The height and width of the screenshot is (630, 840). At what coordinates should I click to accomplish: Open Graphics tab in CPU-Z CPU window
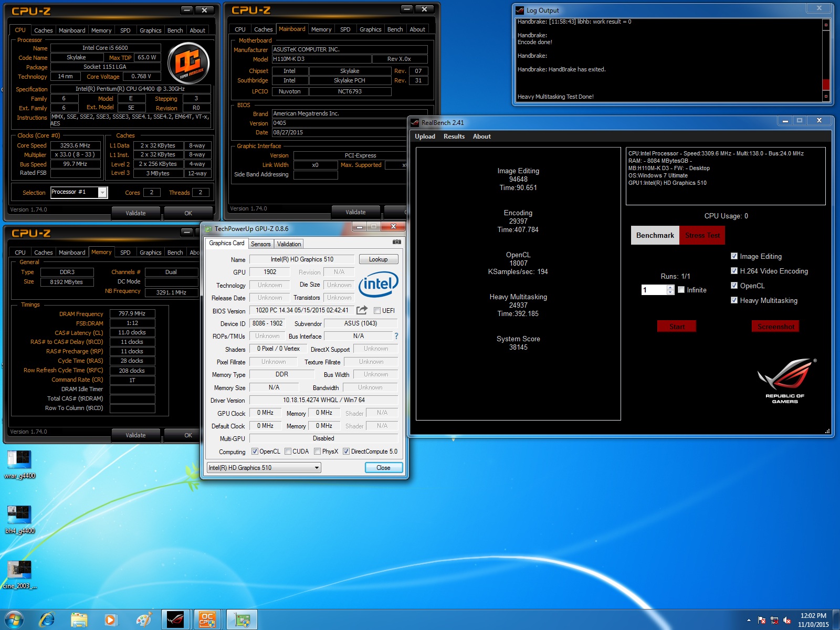pyautogui.click(x=150, y=30)
